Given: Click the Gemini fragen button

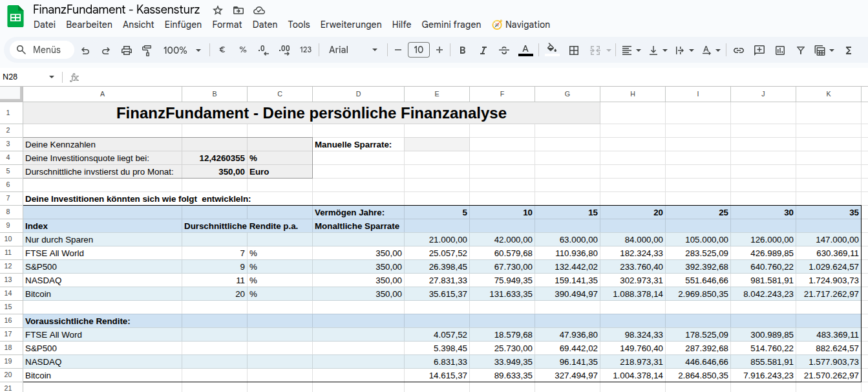Looking at the screenshot, I should click(x=451, y=25).
